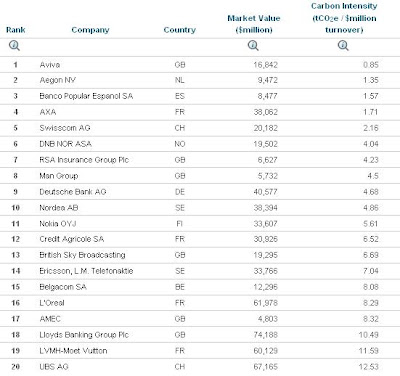This screenshot has height=376, width=400.
Task: Sort by the Country column header
Action: coord(180,30)
